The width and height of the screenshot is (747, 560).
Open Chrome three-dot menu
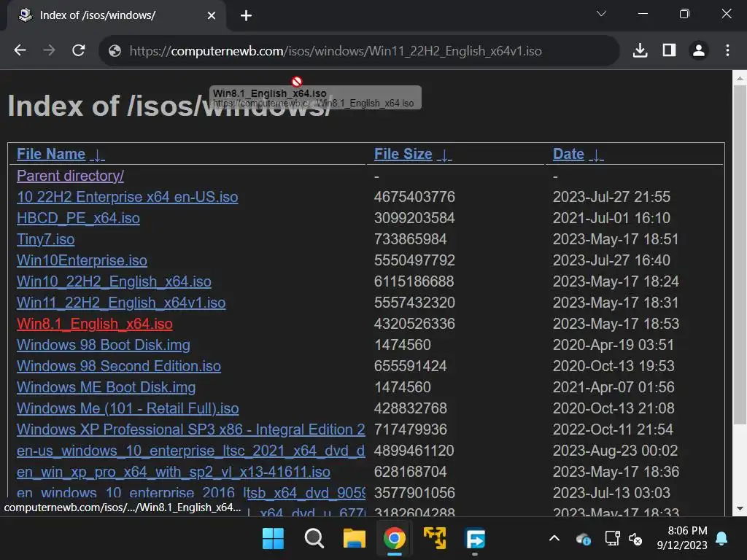(x=727, y=50)
